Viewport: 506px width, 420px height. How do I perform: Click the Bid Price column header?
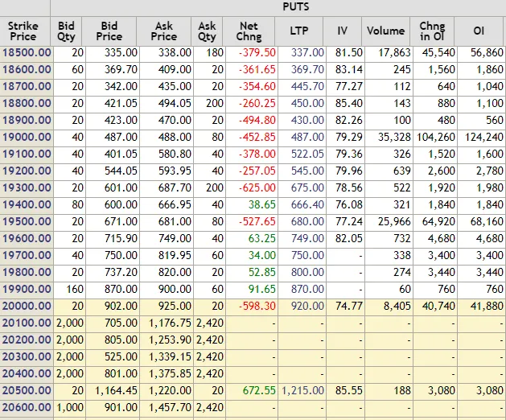(x=111, y=31)
